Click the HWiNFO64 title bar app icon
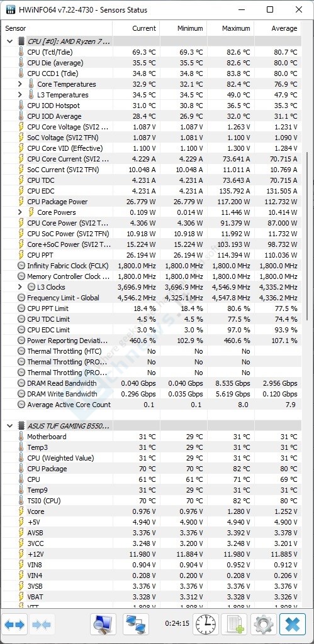 (x=11, y=9)
